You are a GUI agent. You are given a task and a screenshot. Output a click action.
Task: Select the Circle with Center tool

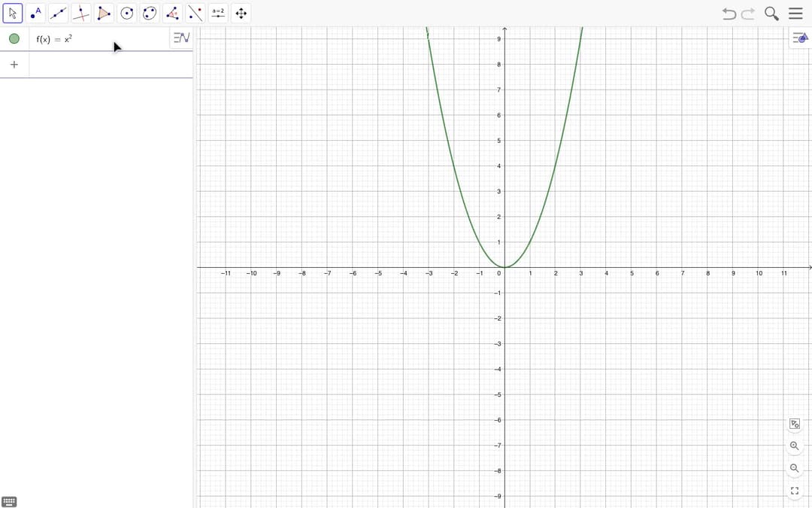click(x=126, y=13)
